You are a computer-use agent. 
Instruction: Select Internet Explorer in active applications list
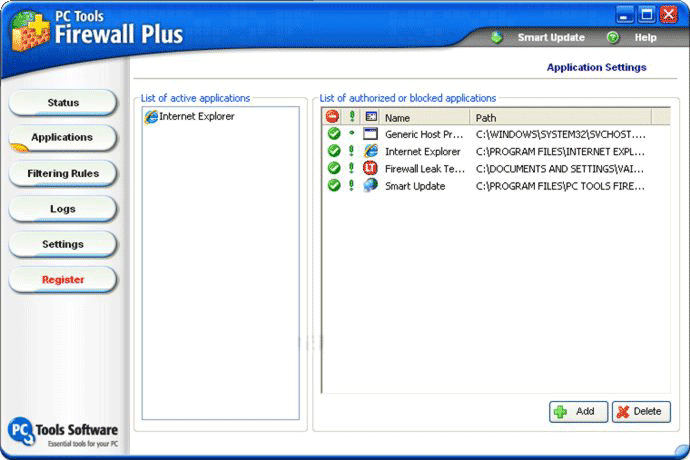(x=197, y=117)
